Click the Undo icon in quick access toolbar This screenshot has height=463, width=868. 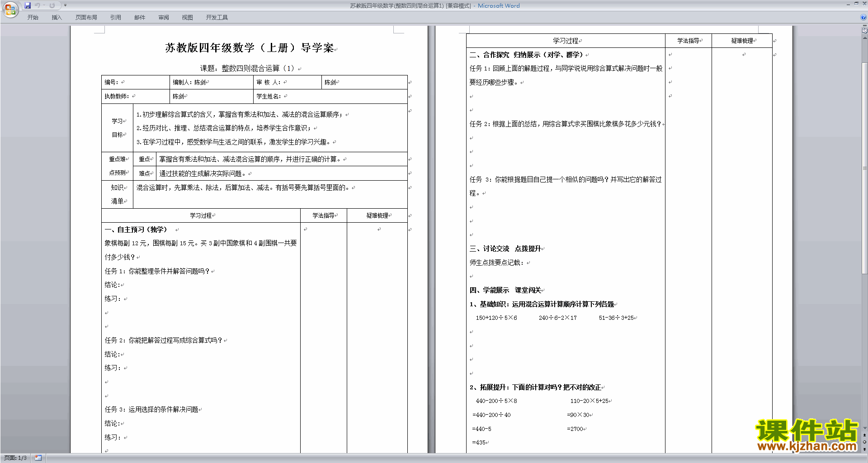pyautogui.click(x=38, y=5)
